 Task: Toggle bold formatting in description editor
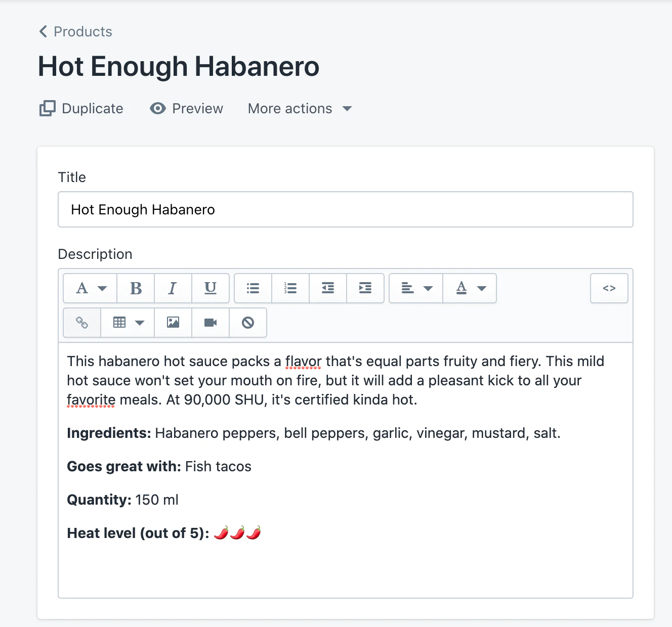136,288
